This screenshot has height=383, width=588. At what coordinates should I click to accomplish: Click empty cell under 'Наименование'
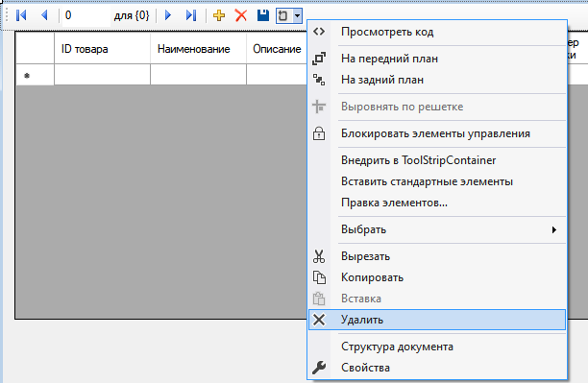point(198,75)
